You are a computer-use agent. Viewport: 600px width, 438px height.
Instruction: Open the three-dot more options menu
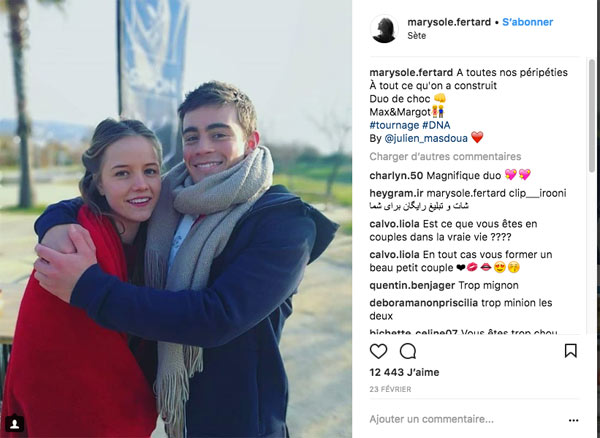pos(573,420)
